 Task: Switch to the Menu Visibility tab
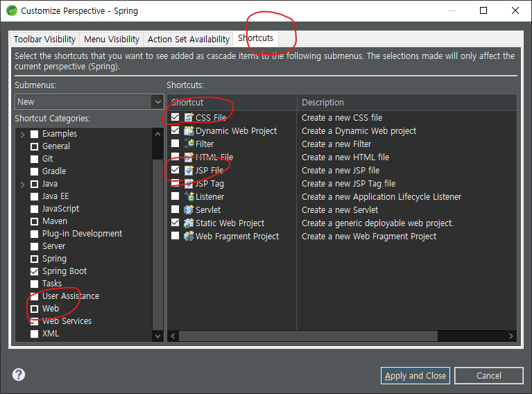[x=112, y=40]
